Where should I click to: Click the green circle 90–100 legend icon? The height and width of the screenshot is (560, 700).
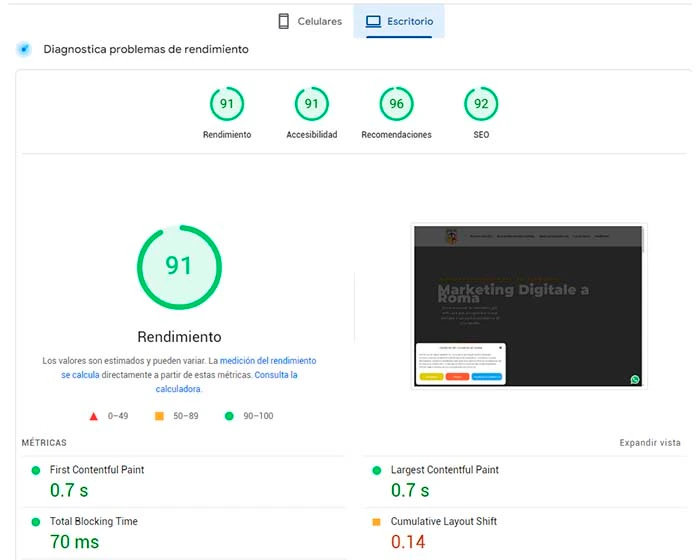tap(229, 416)
